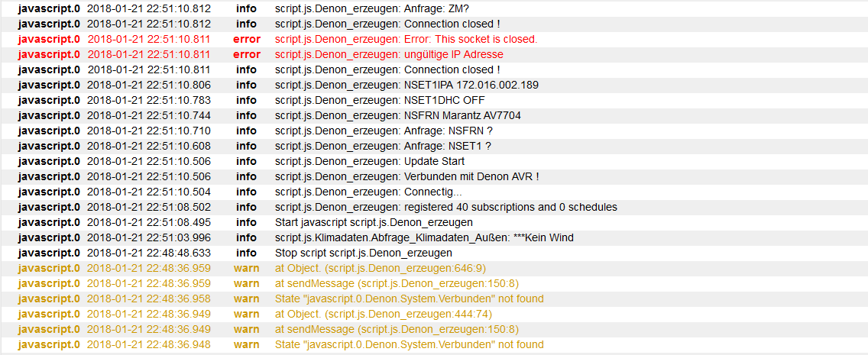
Task: Click the 'Connectig...' log message
Action: tap(369, 192)
